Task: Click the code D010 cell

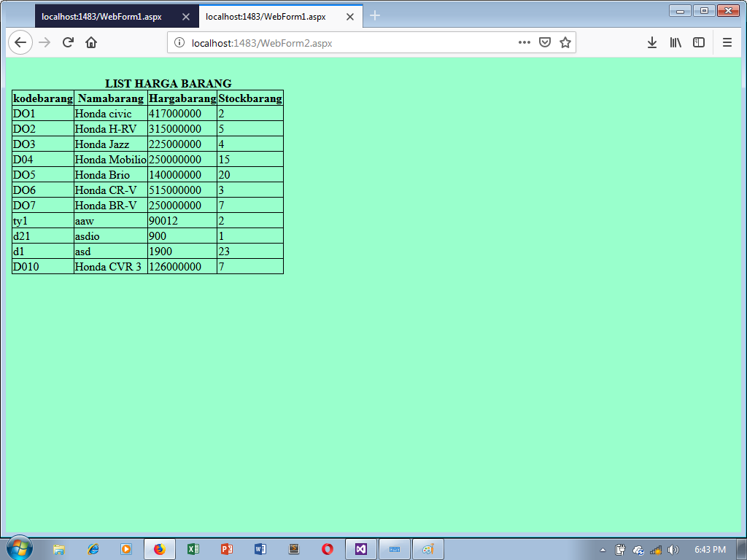Action: [43, 267]
